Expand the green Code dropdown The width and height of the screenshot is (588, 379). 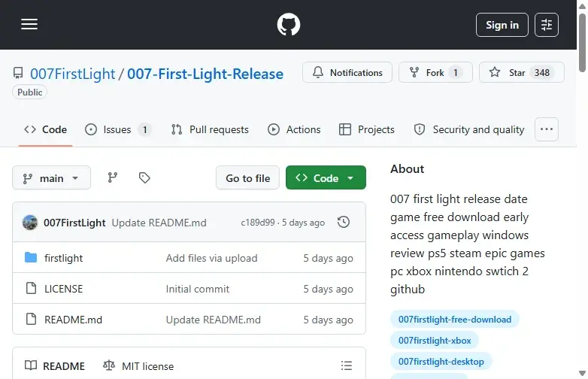(x=326, y=177)
